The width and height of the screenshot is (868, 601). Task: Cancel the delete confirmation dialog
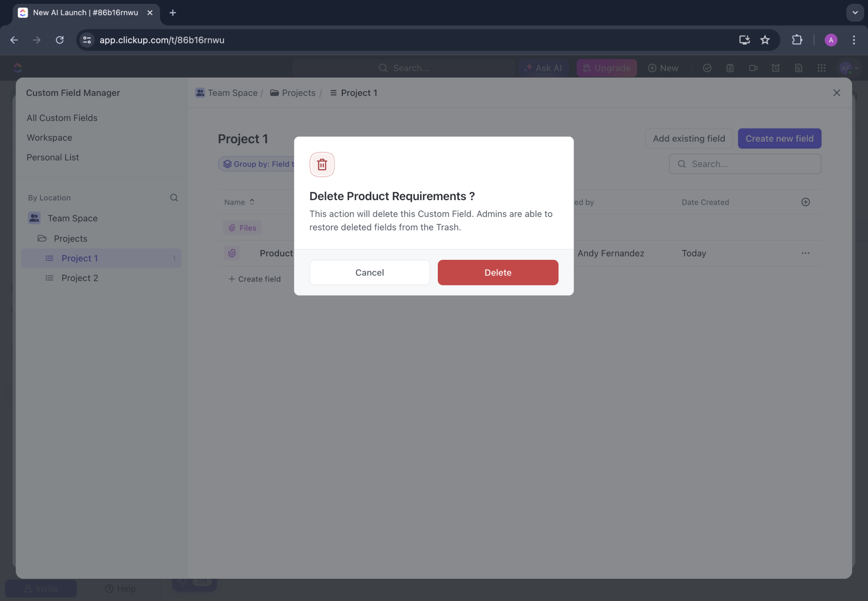point(369,272)
